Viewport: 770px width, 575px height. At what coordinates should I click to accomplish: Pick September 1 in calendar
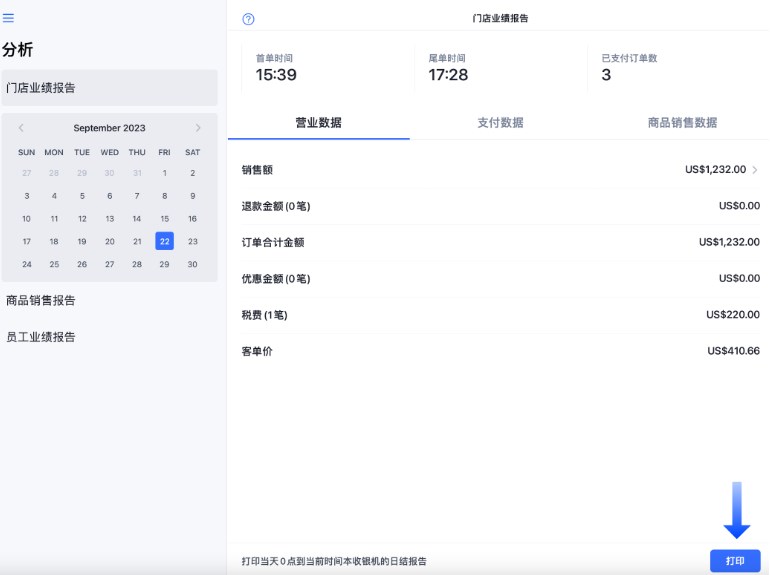click(x=165, y=173)
